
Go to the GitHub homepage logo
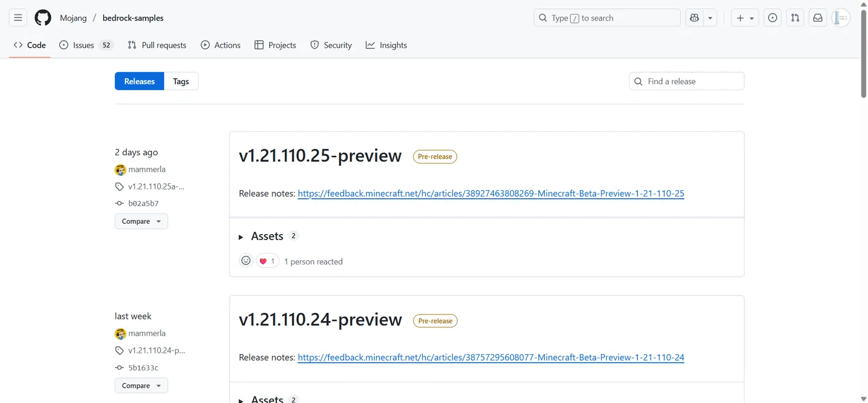43,18
